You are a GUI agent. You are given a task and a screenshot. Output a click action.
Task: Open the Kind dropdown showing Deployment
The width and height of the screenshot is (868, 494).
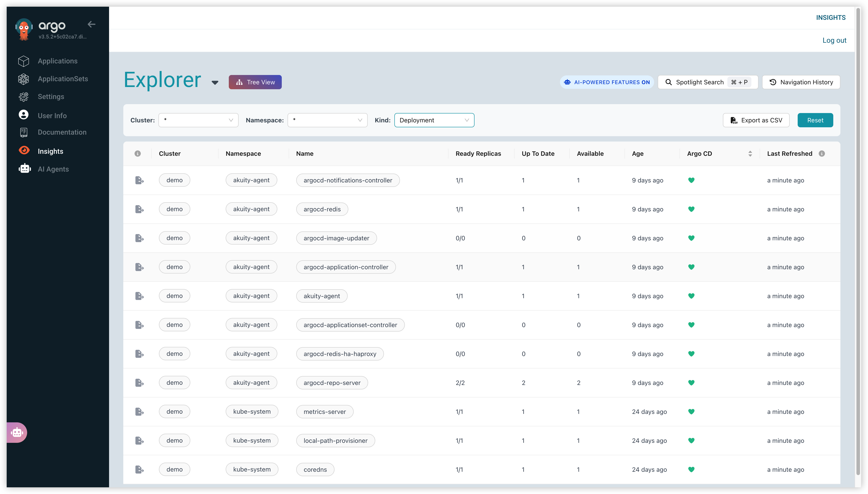434,120
